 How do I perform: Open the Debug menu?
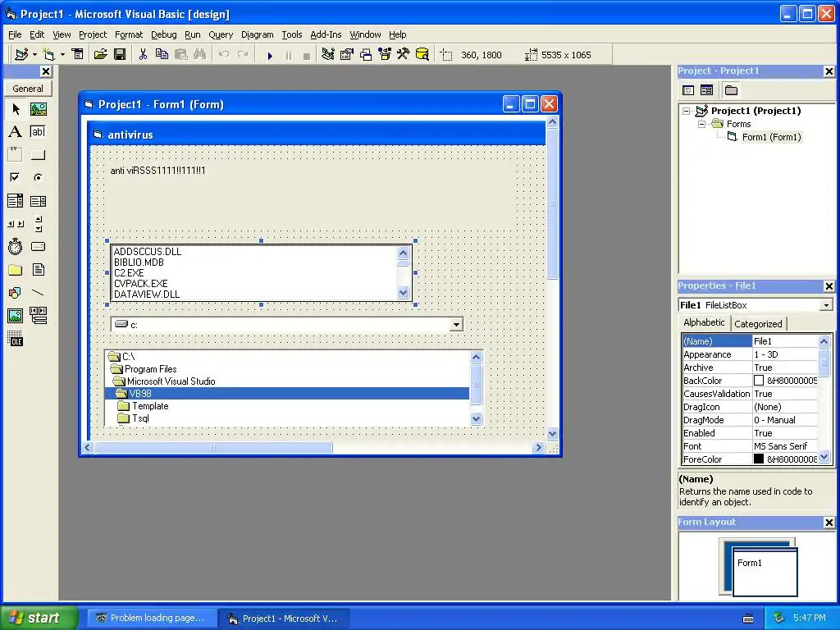[x=163, y=34]
